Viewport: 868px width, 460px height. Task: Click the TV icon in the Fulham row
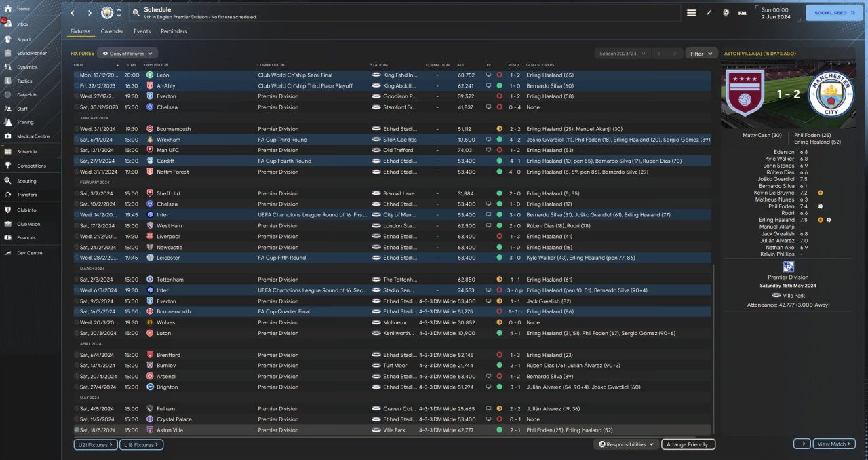(488, 408)
